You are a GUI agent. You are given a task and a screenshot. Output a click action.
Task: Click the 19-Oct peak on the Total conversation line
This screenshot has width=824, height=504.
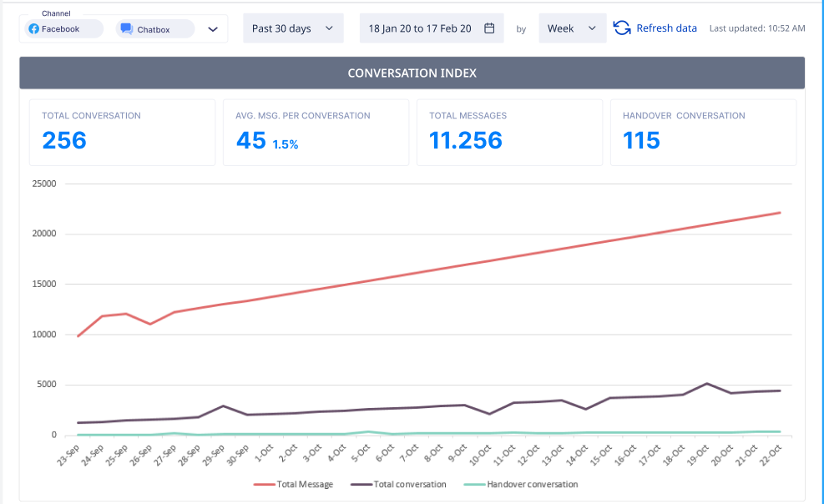point(707,384)
